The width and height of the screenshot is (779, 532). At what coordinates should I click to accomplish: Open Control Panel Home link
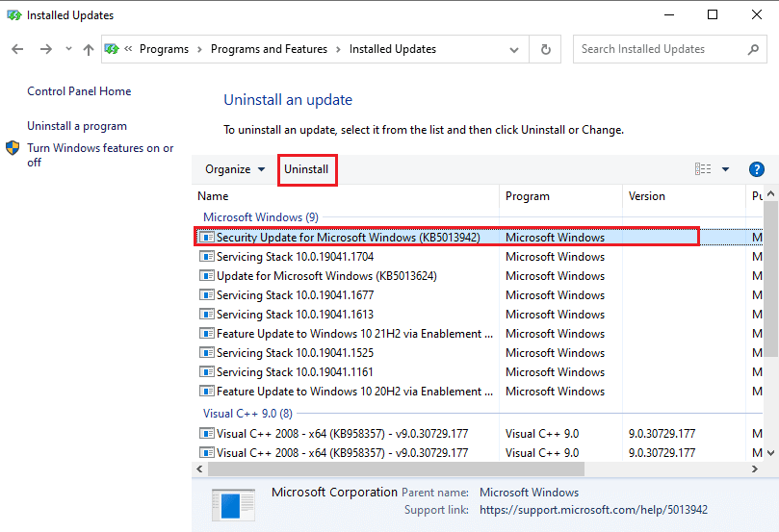pyautogui.click(x=79, y=91)
